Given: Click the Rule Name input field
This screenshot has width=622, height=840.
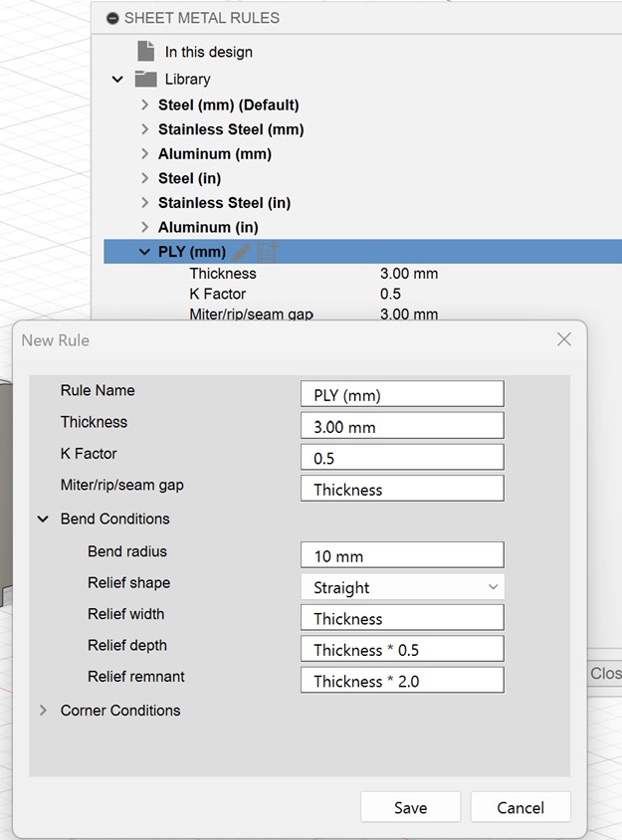Looking at the screenshot, I should pos(402,394).
